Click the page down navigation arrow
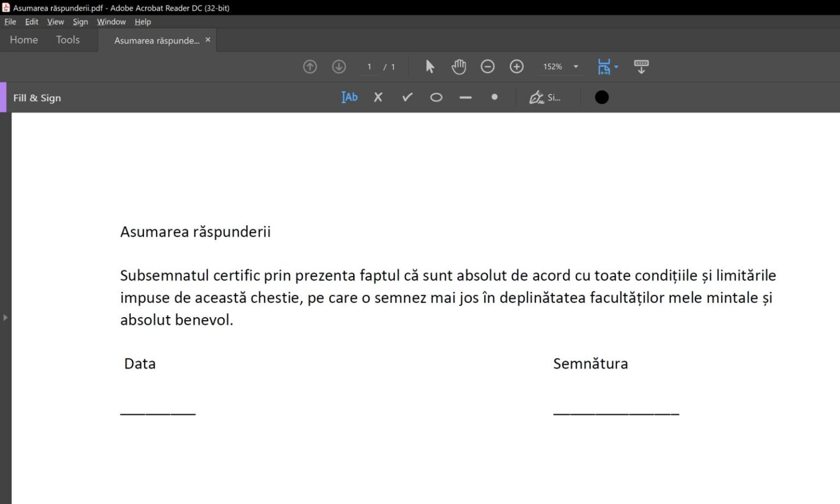Screen dimensions: 840x504 click(x=339, y=66)
